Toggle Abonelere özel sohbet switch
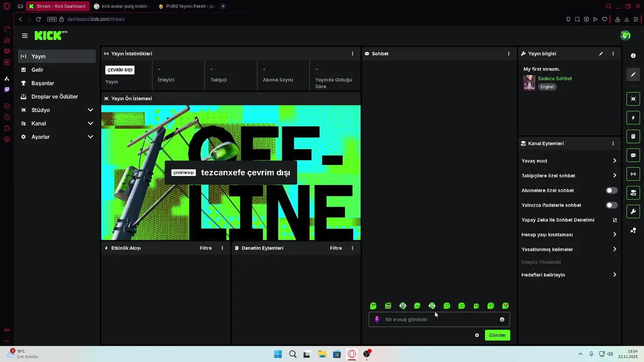The height and width of the screenshot is (362, 644). pos(611,191)
